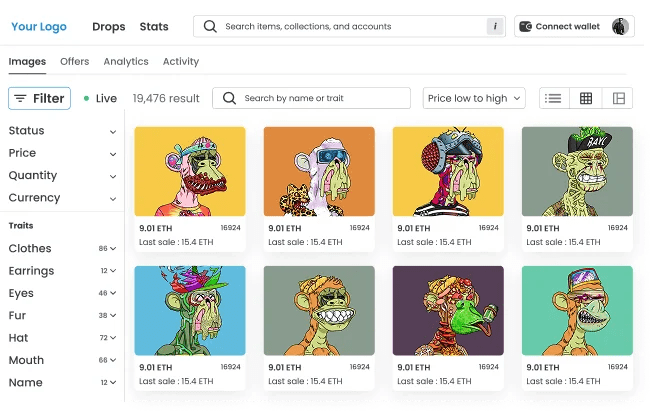Open the helmeted ape on yellow background
Viewport: 653px width, 415px height.
click(x=448, y=171)
